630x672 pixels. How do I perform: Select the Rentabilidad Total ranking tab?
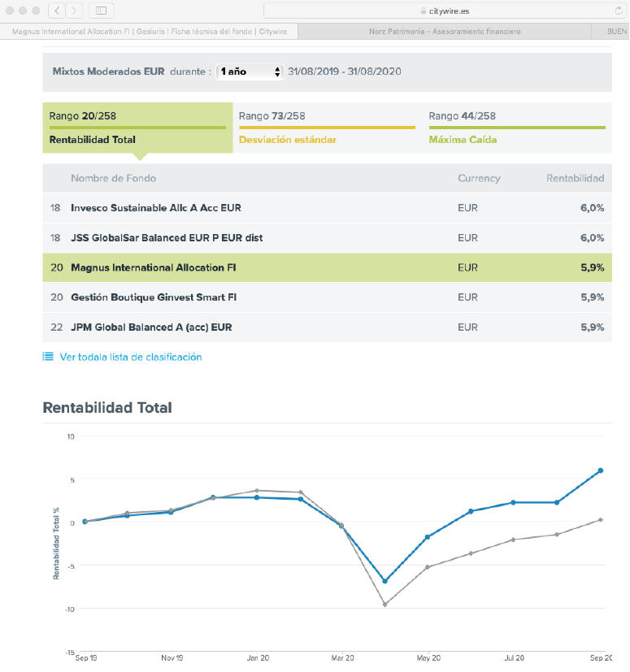point(137,128)
